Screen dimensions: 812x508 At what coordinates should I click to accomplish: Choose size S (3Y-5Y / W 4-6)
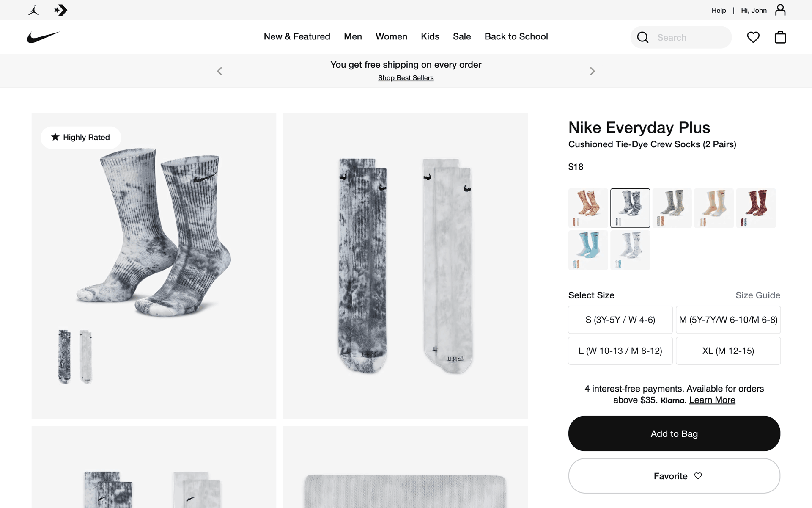point(620,320)
